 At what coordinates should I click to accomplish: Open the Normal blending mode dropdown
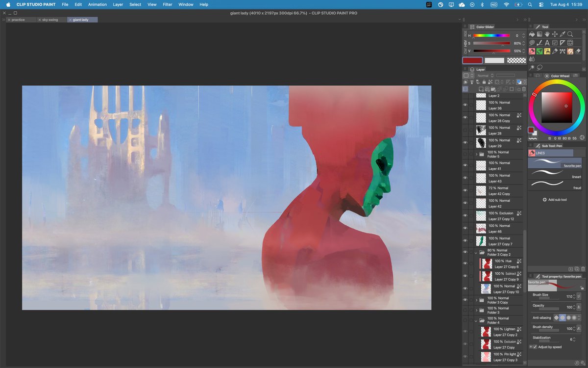486,76
